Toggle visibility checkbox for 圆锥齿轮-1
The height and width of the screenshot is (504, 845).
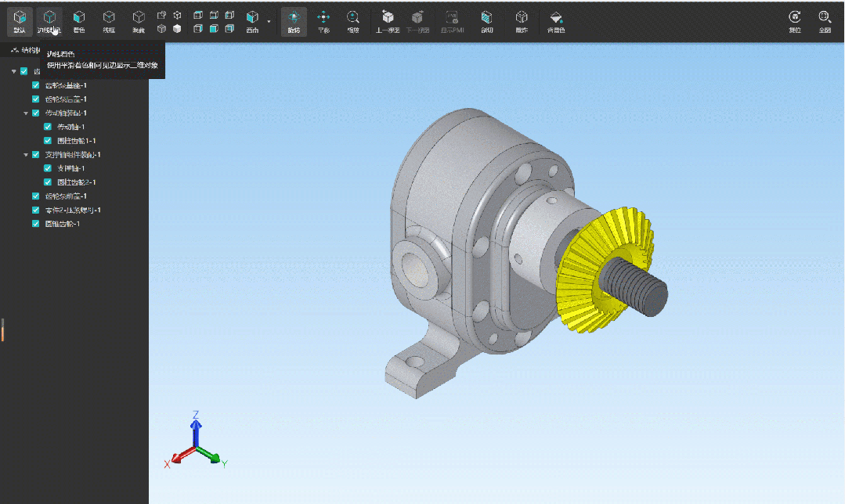coord(35,224)
